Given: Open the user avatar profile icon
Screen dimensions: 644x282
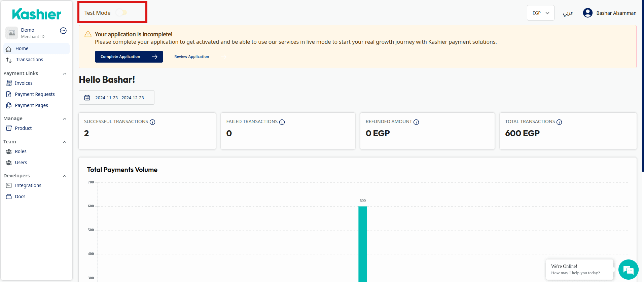Looking at the screenshot, I should [x=587, y=13].
